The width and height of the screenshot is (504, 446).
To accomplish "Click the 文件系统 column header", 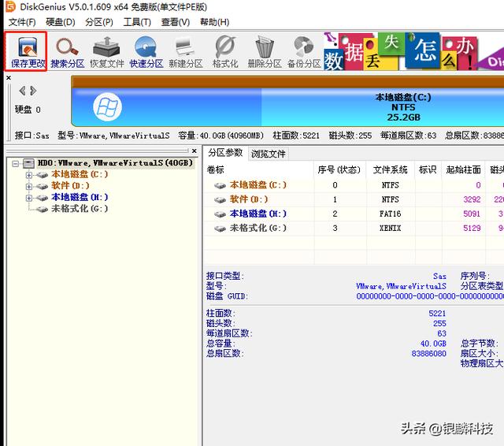I will pyautogui.click(x=391, y=169).
